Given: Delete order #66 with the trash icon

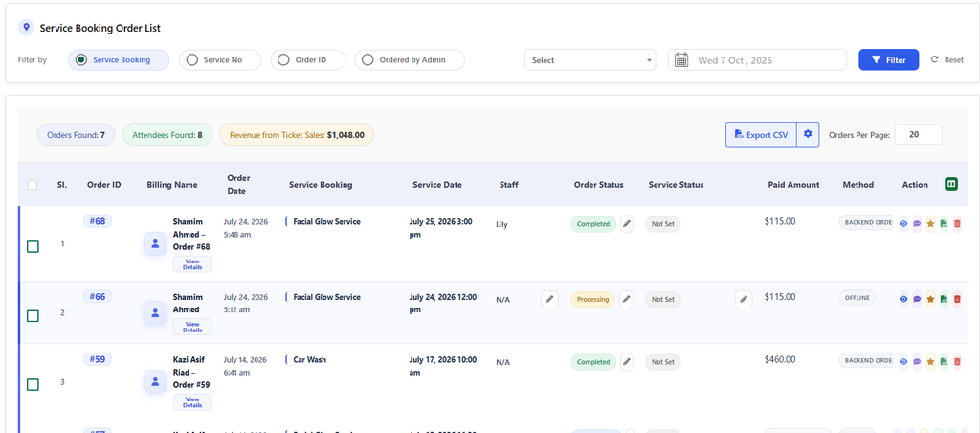Looking at the screenshot, I should (957, 299).
